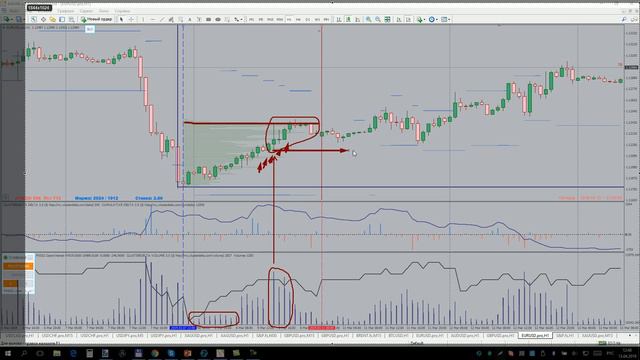Open Windows Start menu
This screenshot has width=640, height=360.
tap(7, 353)
